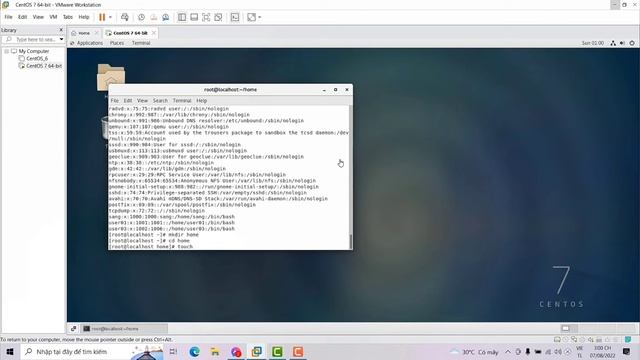Click the GNOME workspace switcher

point(598,328)
